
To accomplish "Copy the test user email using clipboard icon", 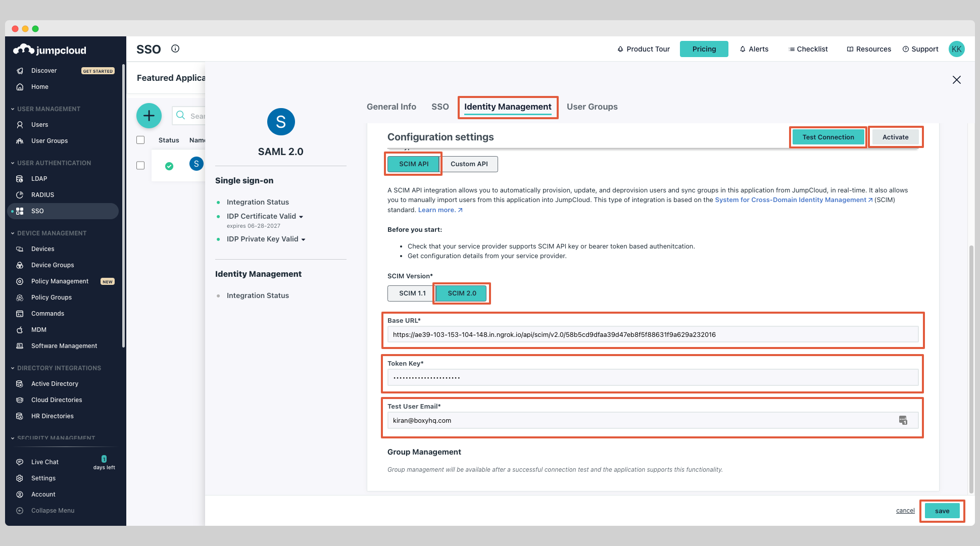I will [903, 420].
